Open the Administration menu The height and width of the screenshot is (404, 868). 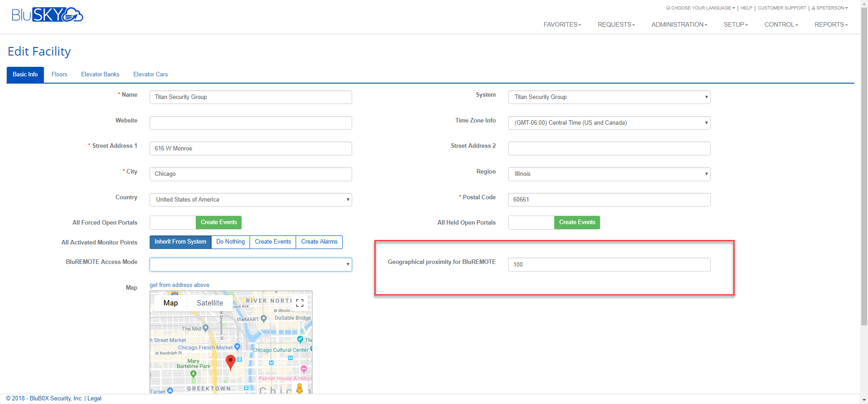click(x=679, y=24)
